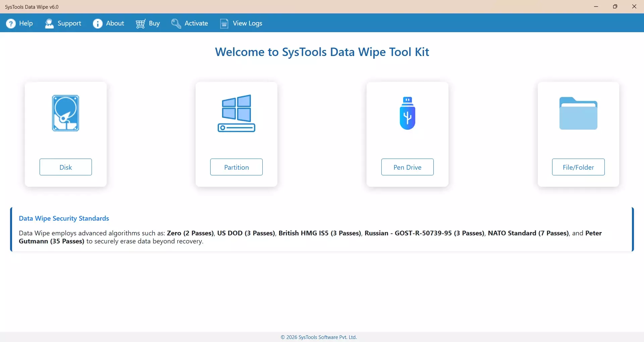Image resolution: width=644 pixels, height=342 pixels.
Task: Click the Buy shopping cart icon
Action: pyautogui.click(x=141, y=23)
